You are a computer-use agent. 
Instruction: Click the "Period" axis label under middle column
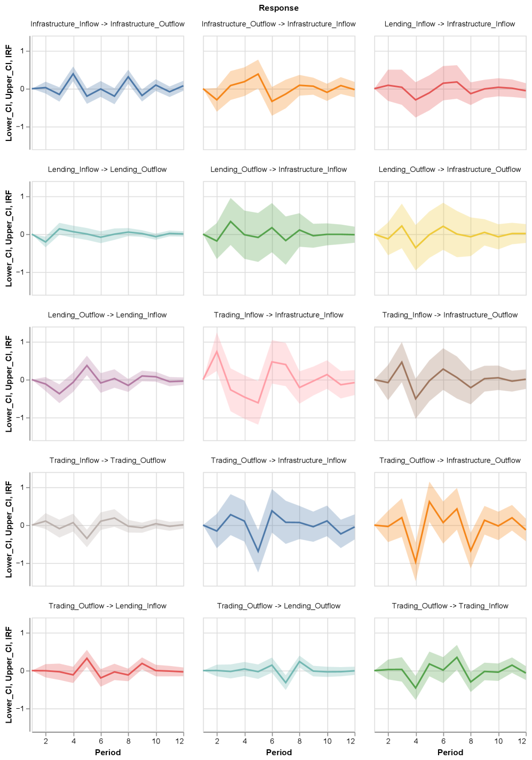(x=279, y=753)
